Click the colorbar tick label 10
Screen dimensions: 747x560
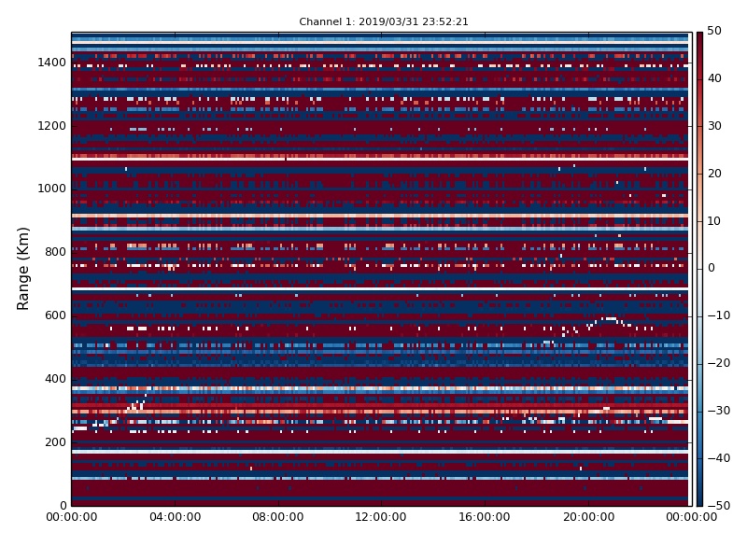pyautogui.click(x=713, y=221)
